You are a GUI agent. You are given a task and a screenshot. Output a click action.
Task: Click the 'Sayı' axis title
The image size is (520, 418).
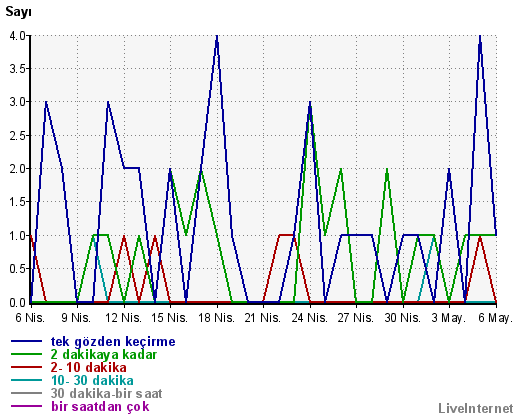pos(18,12)
